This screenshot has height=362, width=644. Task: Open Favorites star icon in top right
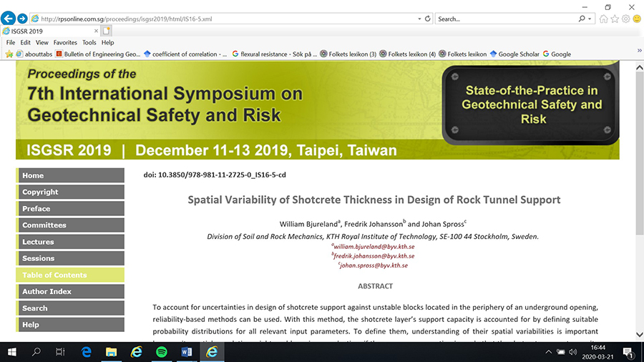click(615, 19)
